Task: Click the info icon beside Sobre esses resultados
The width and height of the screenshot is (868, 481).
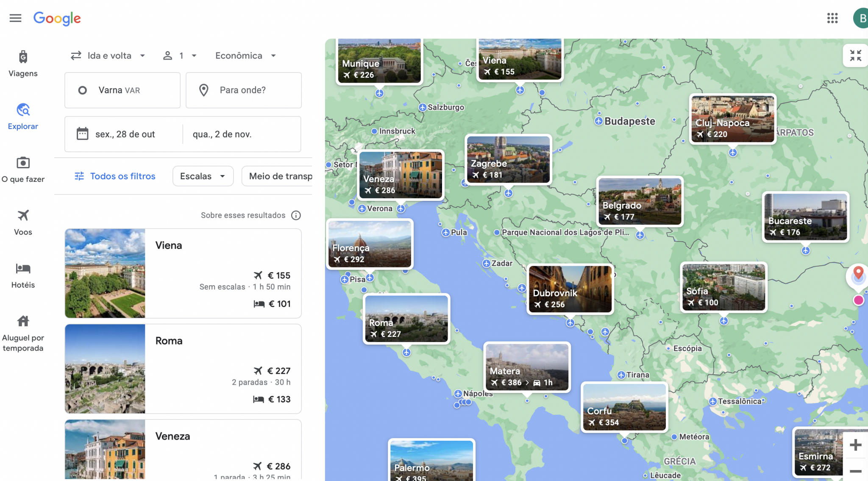Action: (296, 215)
